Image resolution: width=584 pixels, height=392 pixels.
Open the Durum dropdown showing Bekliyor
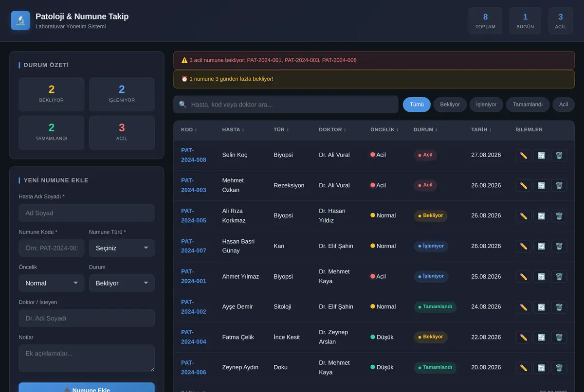[122, 283]
